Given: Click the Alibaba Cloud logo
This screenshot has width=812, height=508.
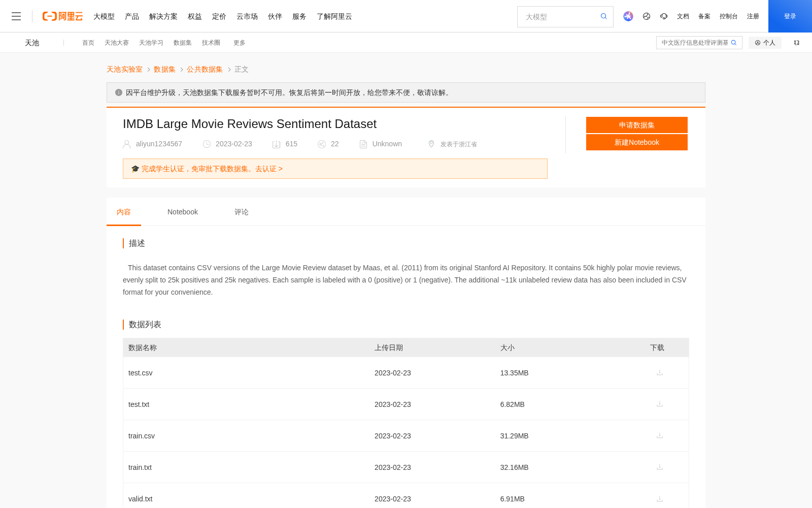Looking at the screenshot, I should 62,16.
